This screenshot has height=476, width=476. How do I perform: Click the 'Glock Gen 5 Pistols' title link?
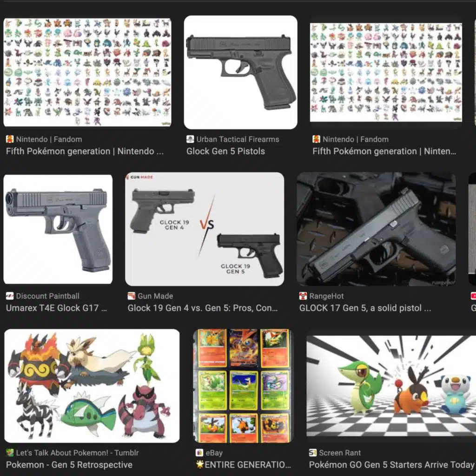[225, 151]
